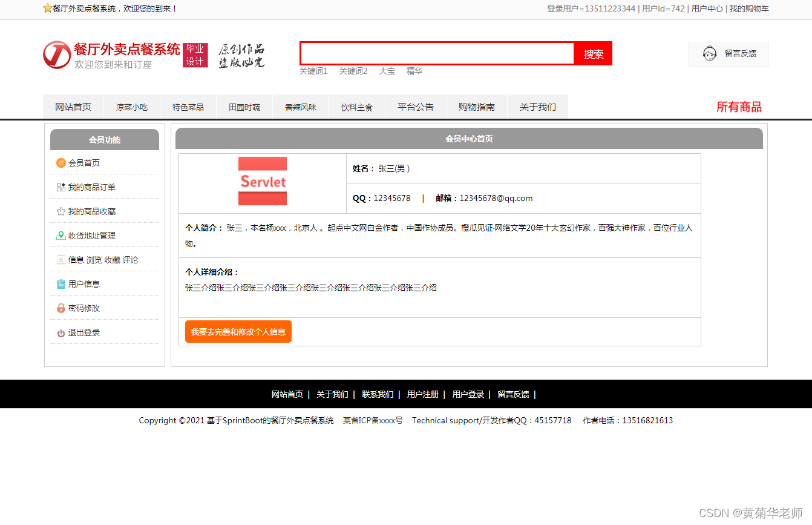Open 购物指南 shopping guide
Viewport: 812px width, 525px height.
click(x=476, y=106)
